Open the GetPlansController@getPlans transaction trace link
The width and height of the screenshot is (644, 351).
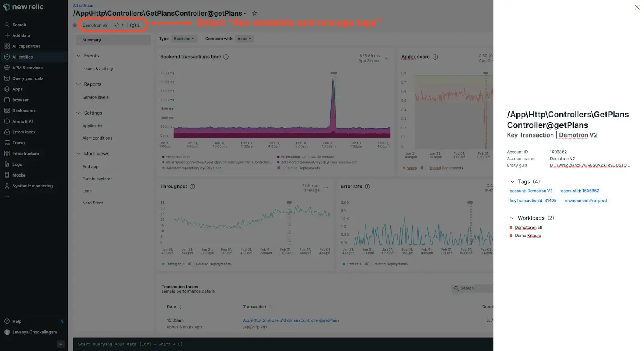291,320
